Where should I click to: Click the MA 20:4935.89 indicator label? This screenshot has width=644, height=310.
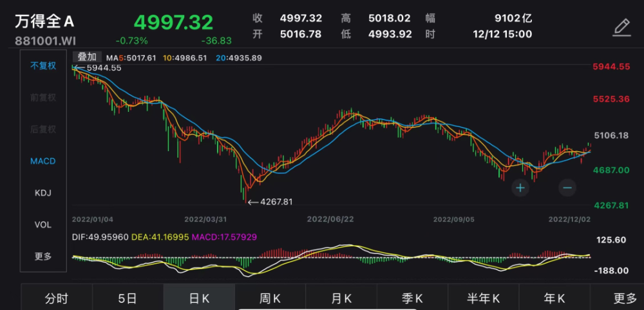pyautogui.click(x=239, y=58)
